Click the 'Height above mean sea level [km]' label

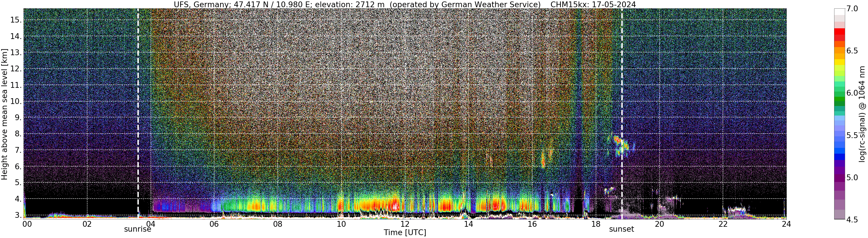click(x=4, y=114)
